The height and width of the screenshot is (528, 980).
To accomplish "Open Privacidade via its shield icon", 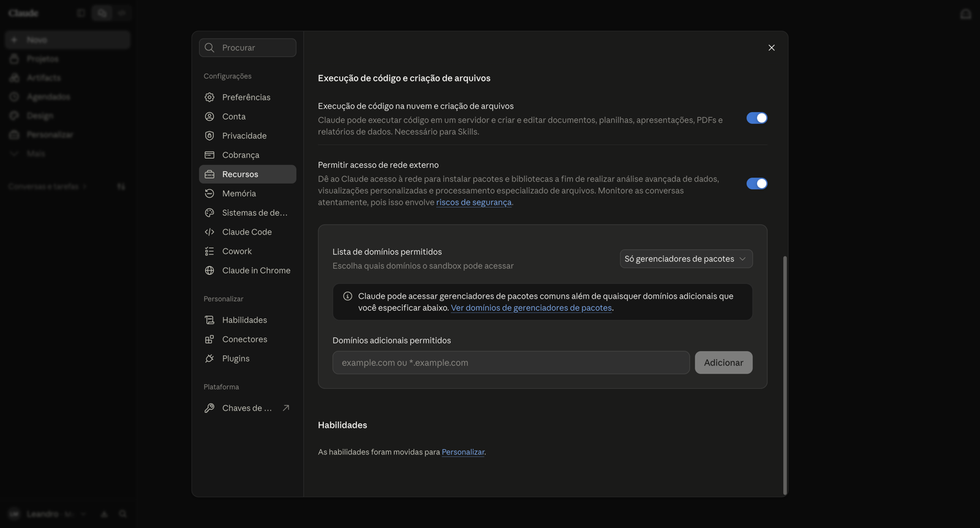I will click(x=209, y=135).
